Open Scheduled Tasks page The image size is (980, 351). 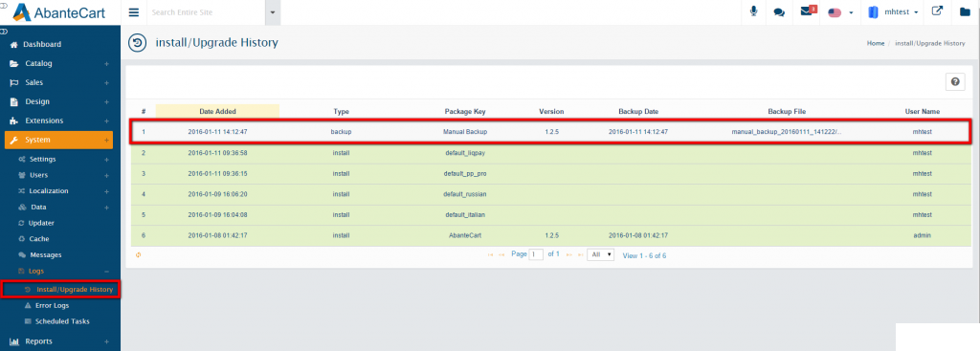[x=62, y=321]
